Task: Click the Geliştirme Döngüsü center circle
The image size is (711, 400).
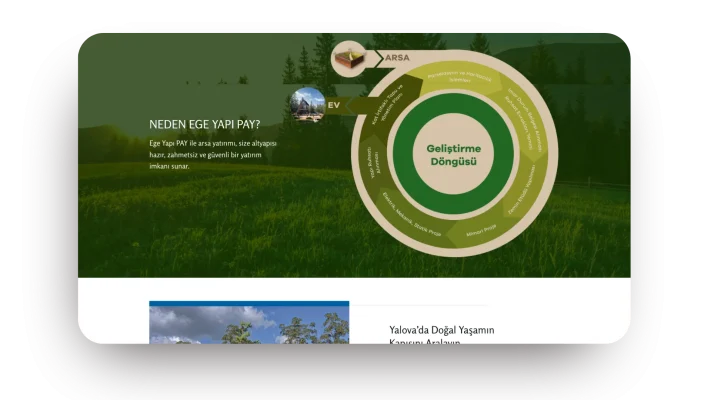Action: (x=453, y=154)
